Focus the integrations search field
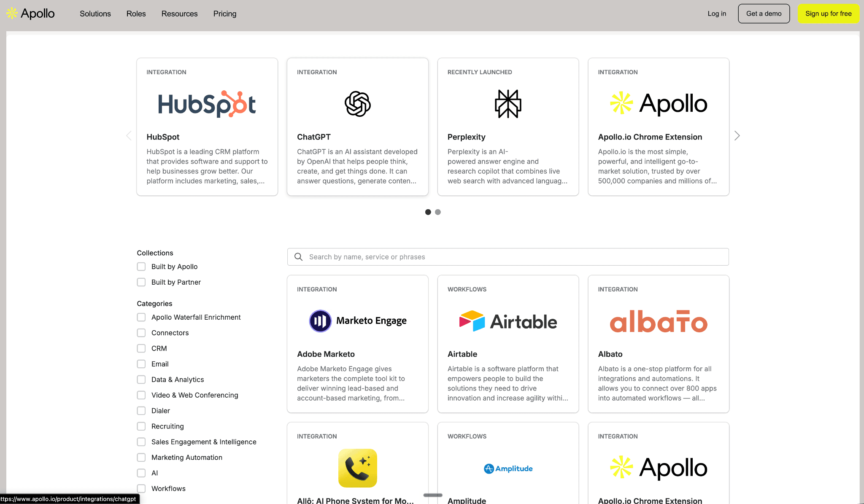The height and width of the screenshot is (504, 864). point(508,257)
